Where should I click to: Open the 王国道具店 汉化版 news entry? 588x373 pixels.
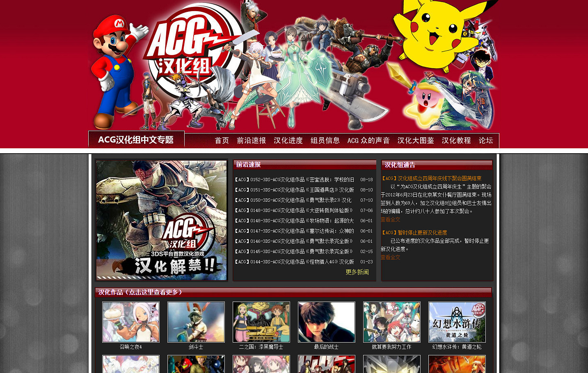point(294,190)
